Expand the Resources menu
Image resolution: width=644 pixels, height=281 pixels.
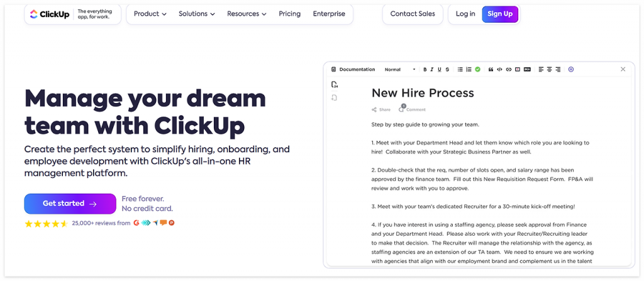click(247, 14)
